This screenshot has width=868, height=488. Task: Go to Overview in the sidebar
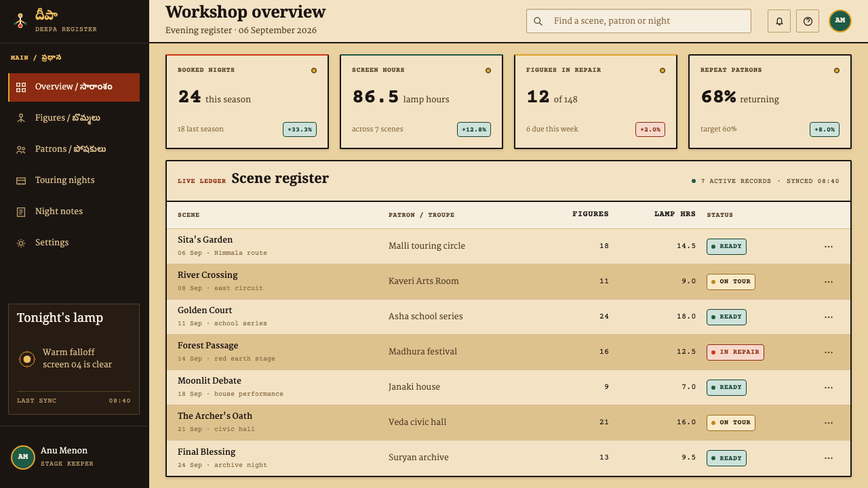click(x=74, y=87)
